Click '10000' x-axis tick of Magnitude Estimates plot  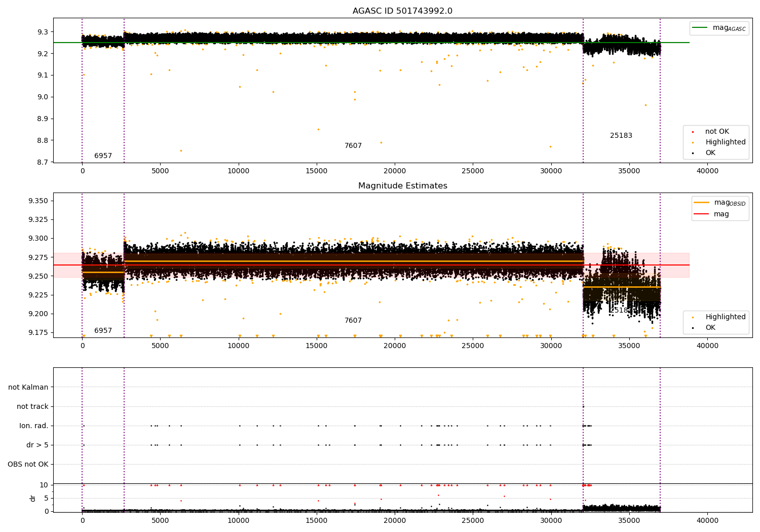[239, 346]
